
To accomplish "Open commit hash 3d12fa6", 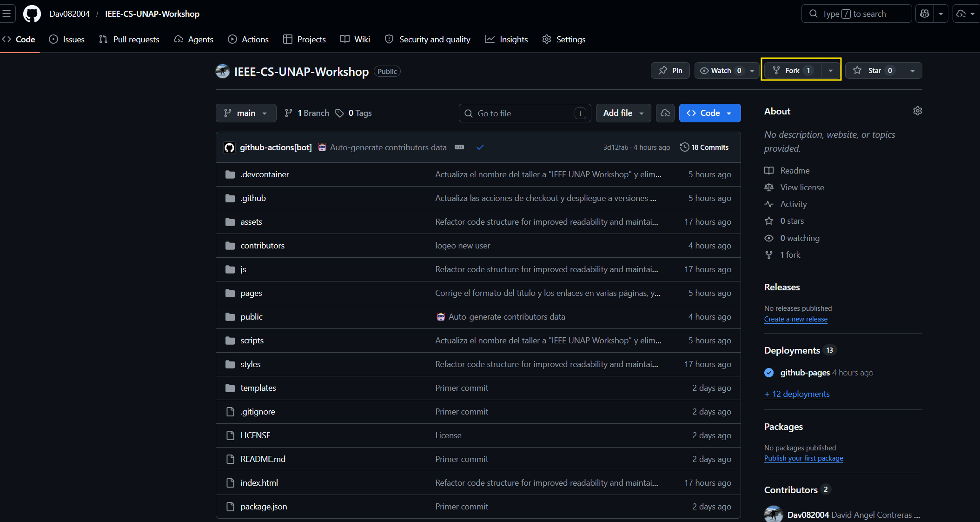I will [x=616, y=147].
